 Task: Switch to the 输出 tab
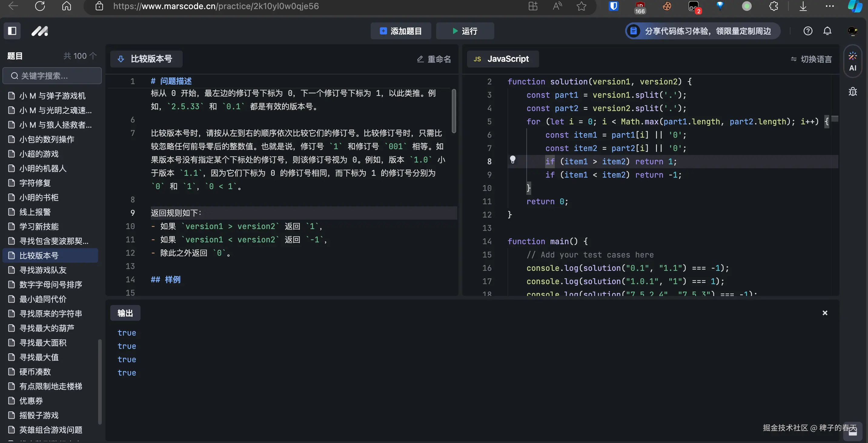pos(125,313)
